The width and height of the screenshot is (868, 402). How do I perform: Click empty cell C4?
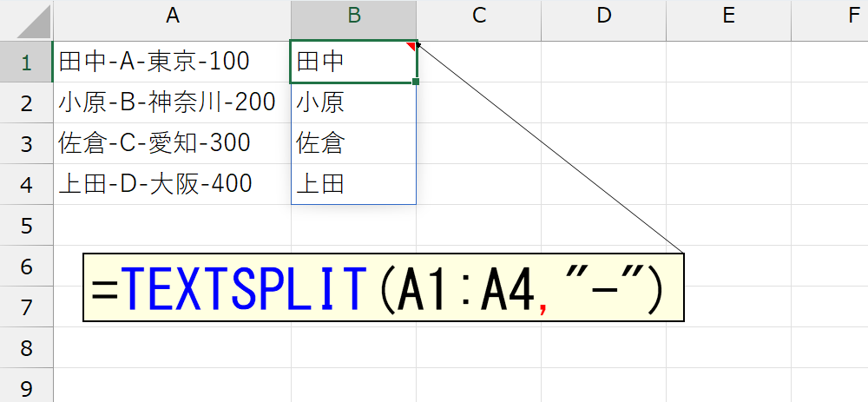(x=479, y=184)
